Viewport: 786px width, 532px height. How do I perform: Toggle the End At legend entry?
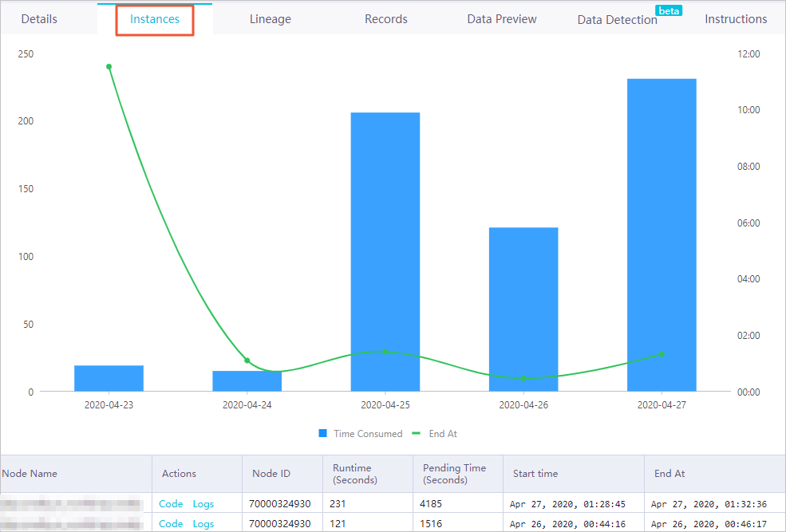click(435, 434)
